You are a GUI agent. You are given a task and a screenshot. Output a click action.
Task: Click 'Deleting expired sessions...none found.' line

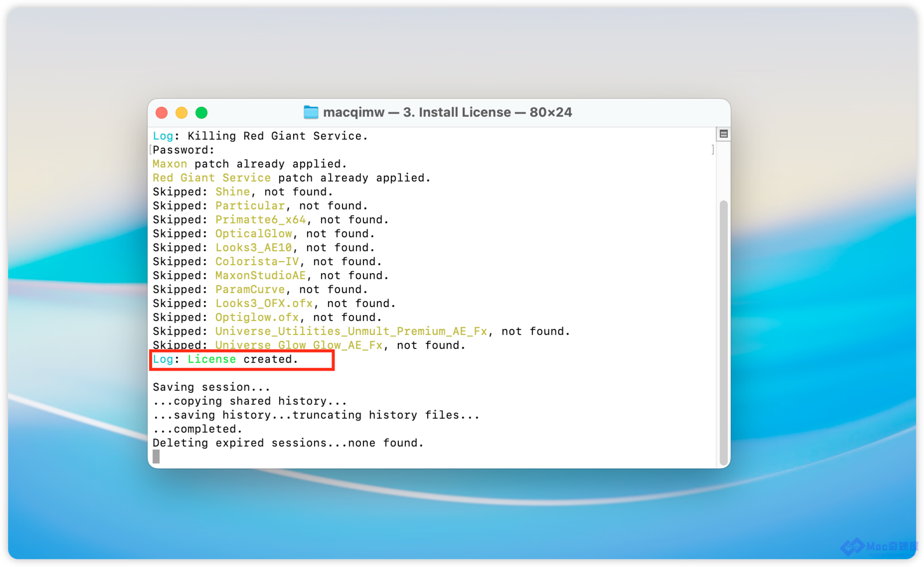288,443
